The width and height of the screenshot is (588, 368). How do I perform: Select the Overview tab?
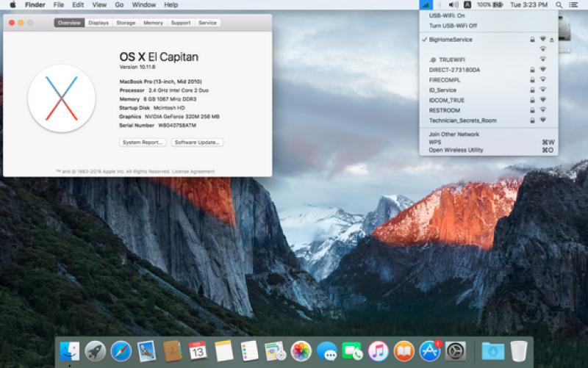(69, 23)
